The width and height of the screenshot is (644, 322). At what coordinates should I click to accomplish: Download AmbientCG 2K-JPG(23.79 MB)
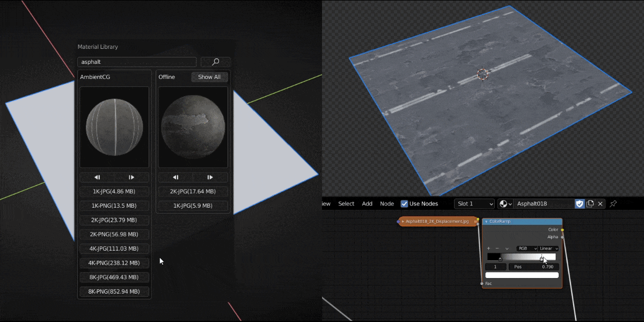point(114,220)
